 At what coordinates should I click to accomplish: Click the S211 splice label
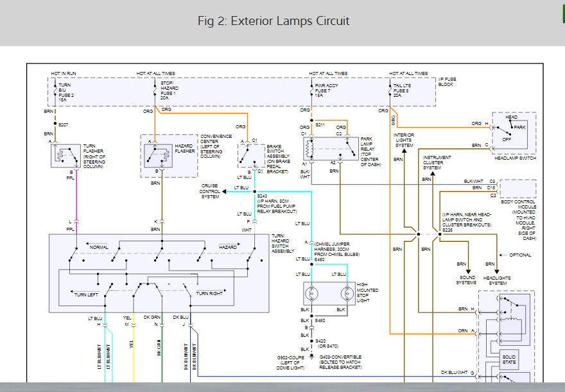(320, 124)
